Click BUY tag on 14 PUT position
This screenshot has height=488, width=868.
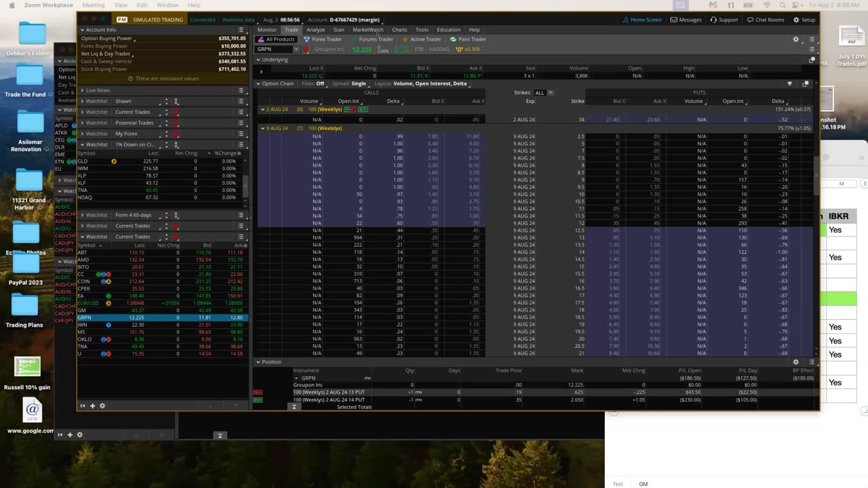pyautogui.click(x=258, y=400)
